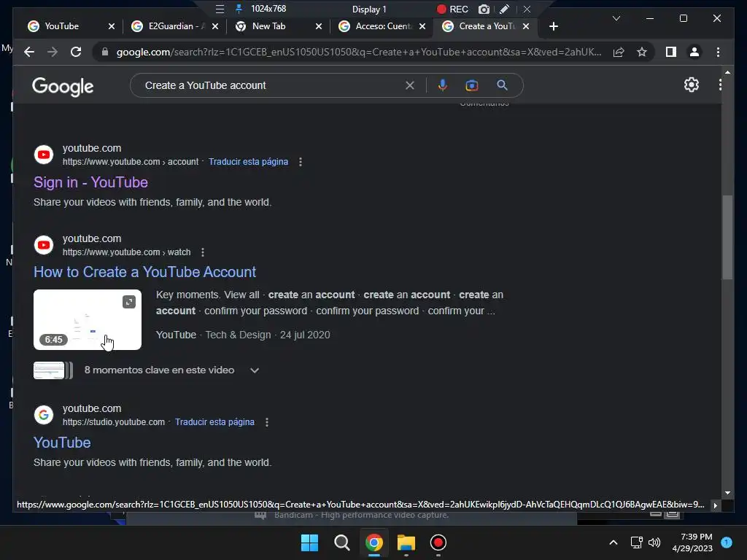747x560 pixels.
Task: Share this page from the address bar
Action: pos(619,52)
